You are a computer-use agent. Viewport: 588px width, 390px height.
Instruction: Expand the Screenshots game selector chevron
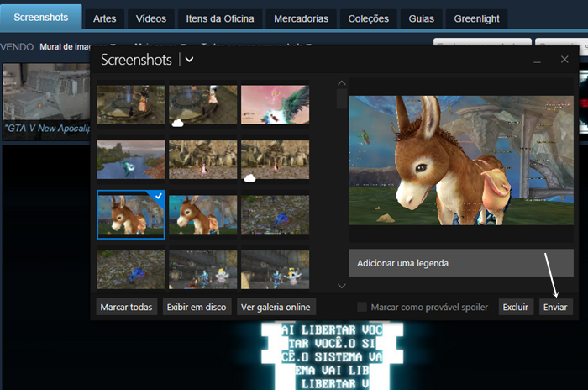tap(189, 60)
